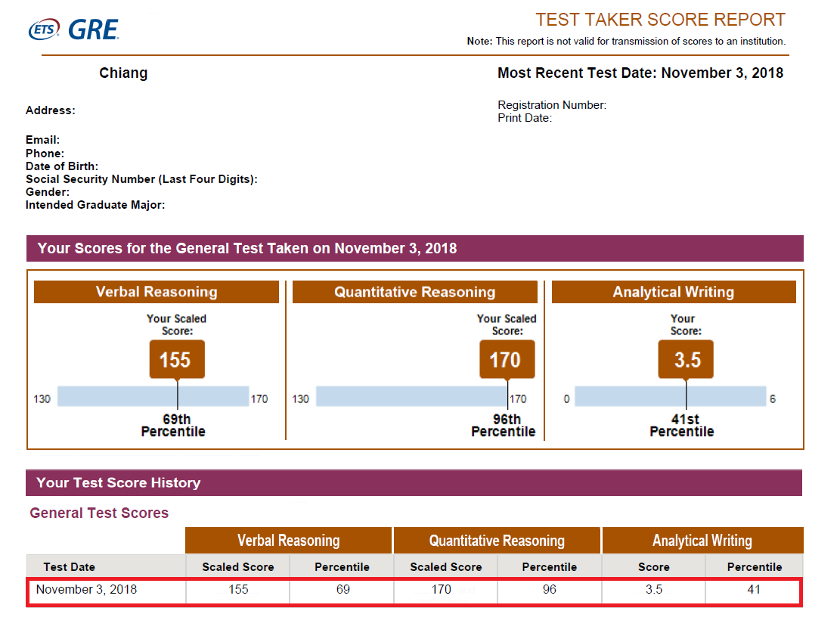Select the report validity note text
This screenshot has height=639, width=840.
click(x=626, y=42)
